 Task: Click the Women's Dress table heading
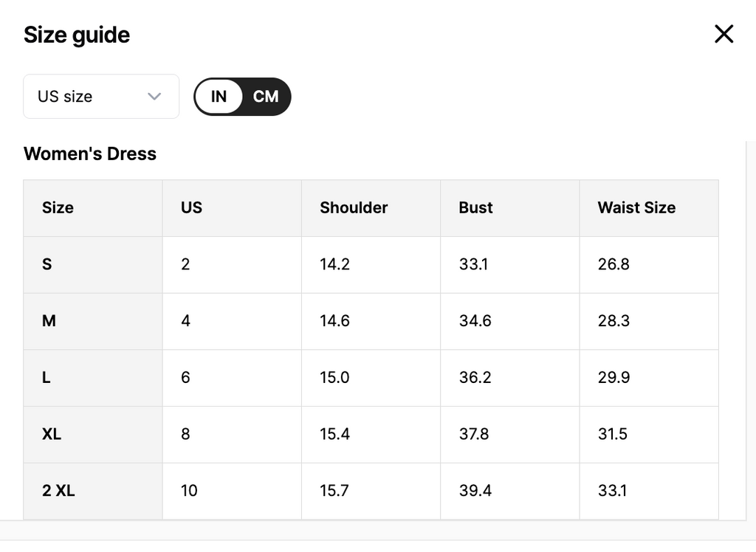[90, 153]
